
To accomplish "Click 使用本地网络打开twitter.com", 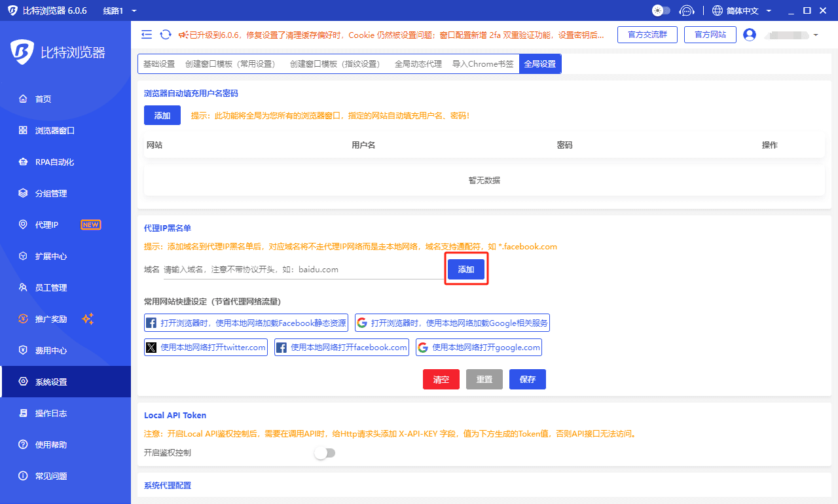I will click(x=206, y=347).
